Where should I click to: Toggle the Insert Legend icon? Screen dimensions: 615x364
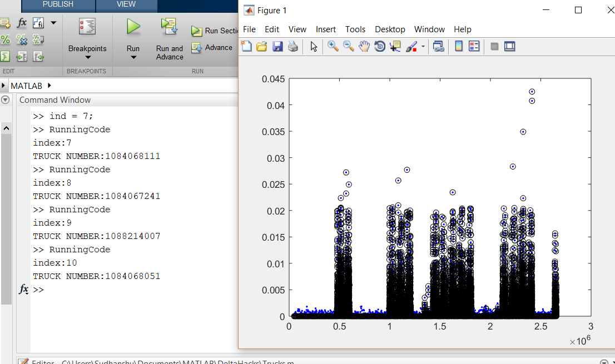point(474,46)
